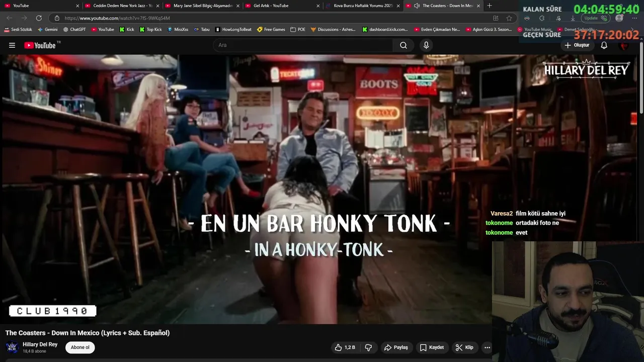This screenshot has width=644, height=362.
Task: Open YouTube notifications bell
Action: pos(604,45)
